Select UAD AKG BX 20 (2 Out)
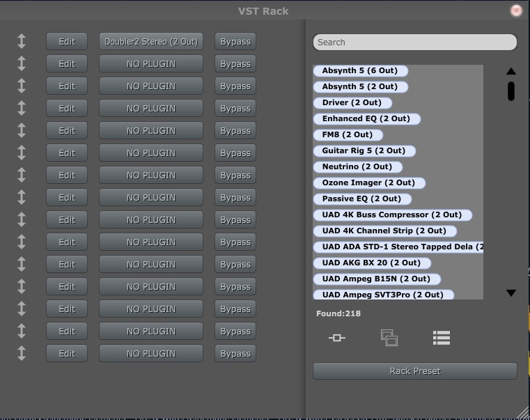Screen dimensions: 530x420 coord(372,263)
